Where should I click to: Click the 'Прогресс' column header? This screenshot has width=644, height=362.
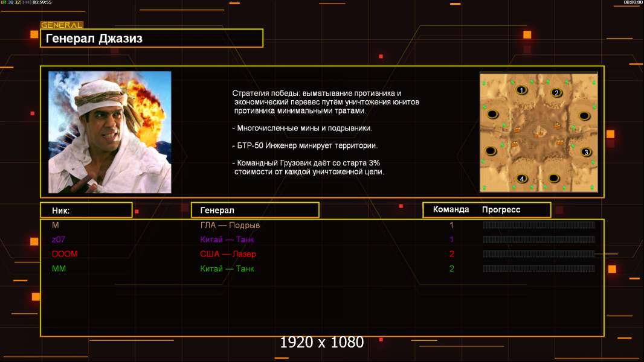[501, 210]
